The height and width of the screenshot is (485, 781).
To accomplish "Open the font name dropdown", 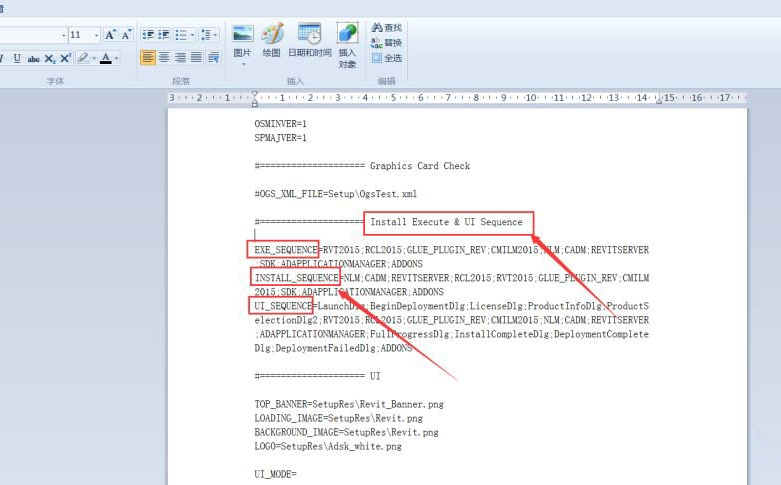I will [64, 35].
